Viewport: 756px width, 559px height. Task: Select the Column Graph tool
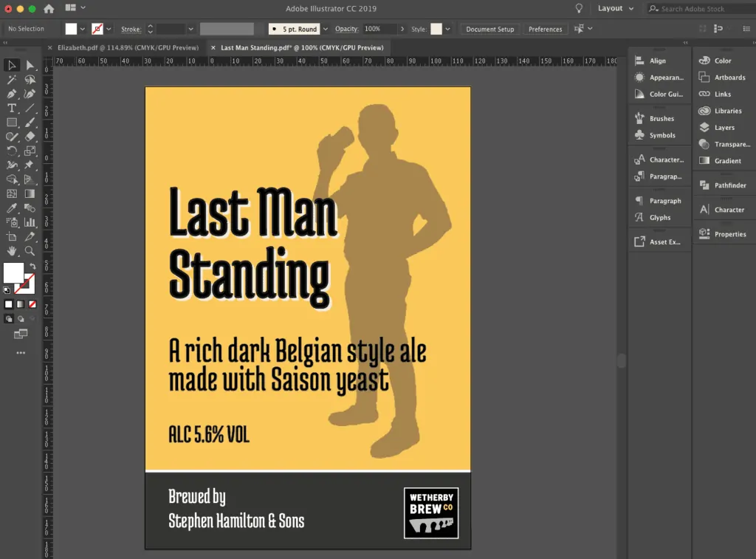[30, 222]
